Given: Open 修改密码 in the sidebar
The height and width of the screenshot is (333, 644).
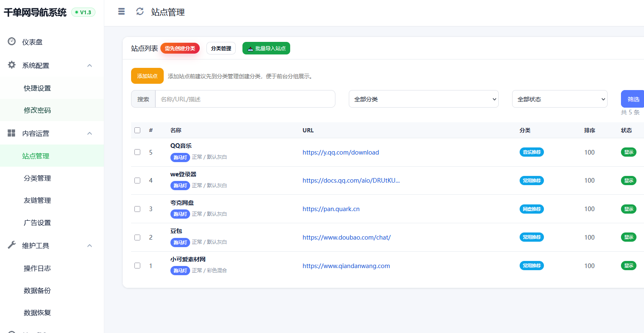Looking at the screenshot, I should tap(52, 110).
